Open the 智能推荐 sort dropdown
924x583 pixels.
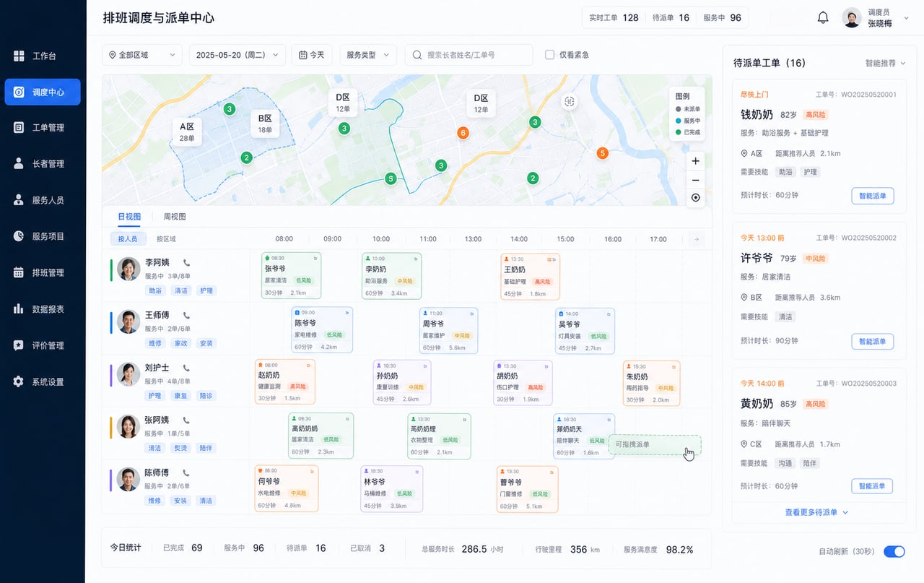(x=886, y=64)
